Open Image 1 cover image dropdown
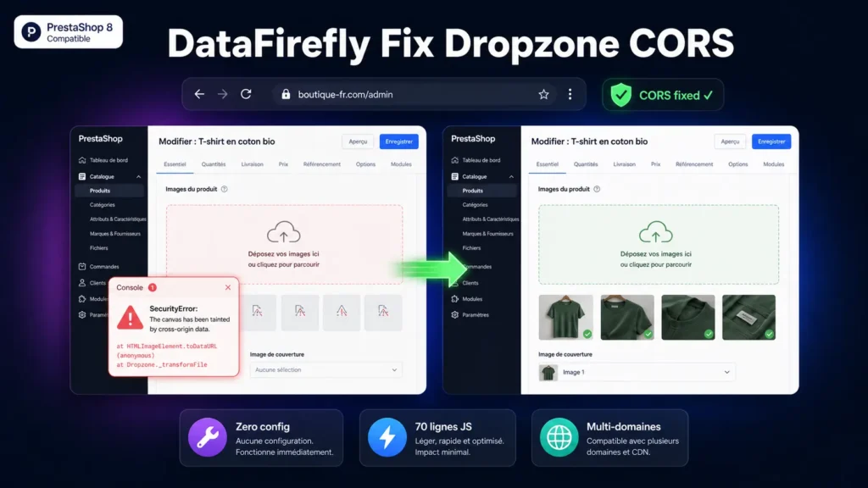The image size is (868, 488). [637, 373]
